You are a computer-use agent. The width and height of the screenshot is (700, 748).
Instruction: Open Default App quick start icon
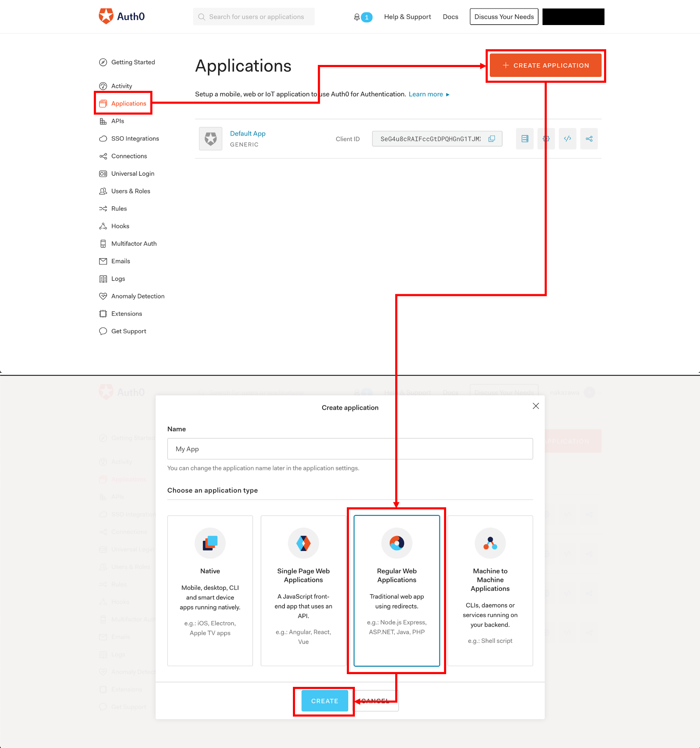[x=525, y=138]
